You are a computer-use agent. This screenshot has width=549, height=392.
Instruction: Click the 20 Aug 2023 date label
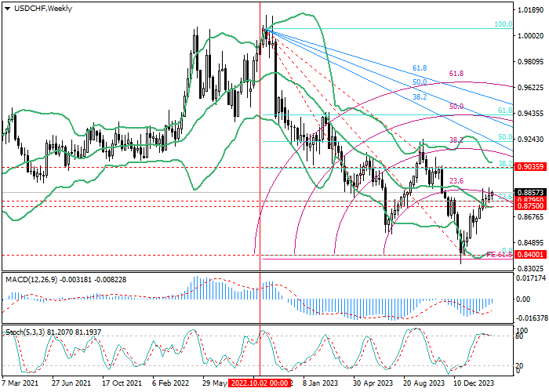click(x=424, y=383)
